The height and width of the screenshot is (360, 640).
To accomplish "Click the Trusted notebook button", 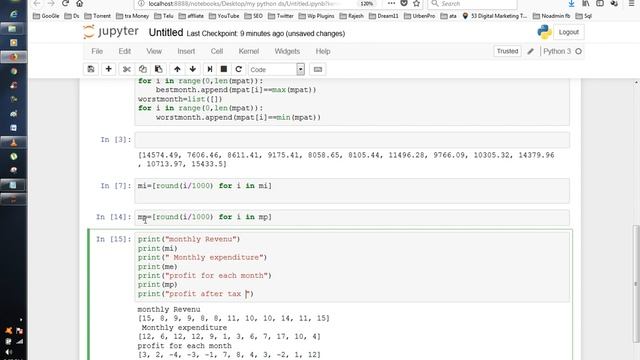I will [x=507, y=51].
